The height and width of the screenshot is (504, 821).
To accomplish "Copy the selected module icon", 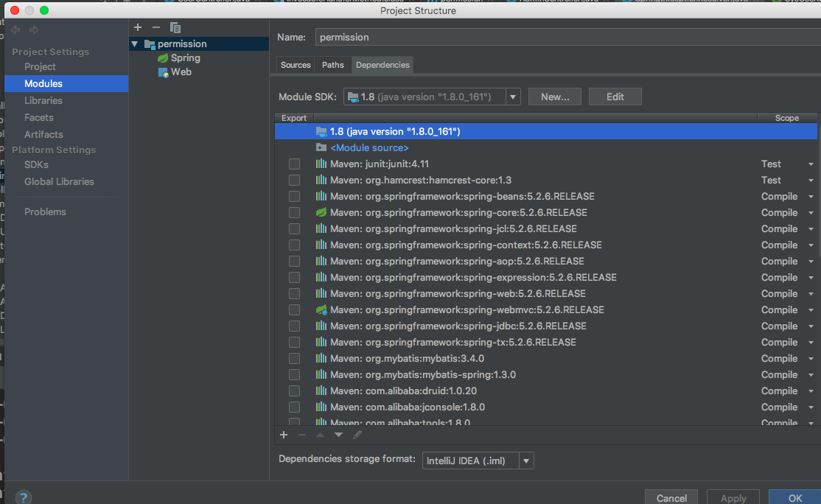I will 175,27.
